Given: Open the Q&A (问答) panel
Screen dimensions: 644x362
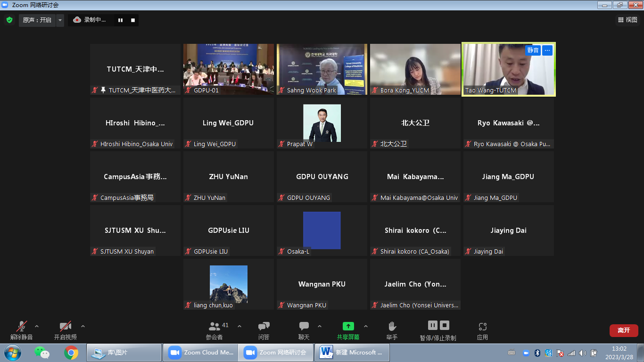Looking at the screenshot, I should click(x=264, y=330).
